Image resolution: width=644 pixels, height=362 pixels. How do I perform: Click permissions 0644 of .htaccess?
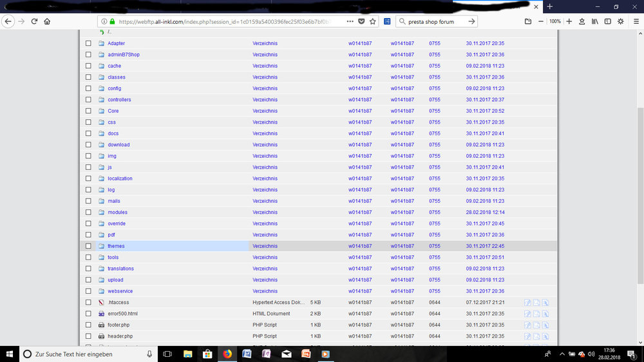[435, 303]
